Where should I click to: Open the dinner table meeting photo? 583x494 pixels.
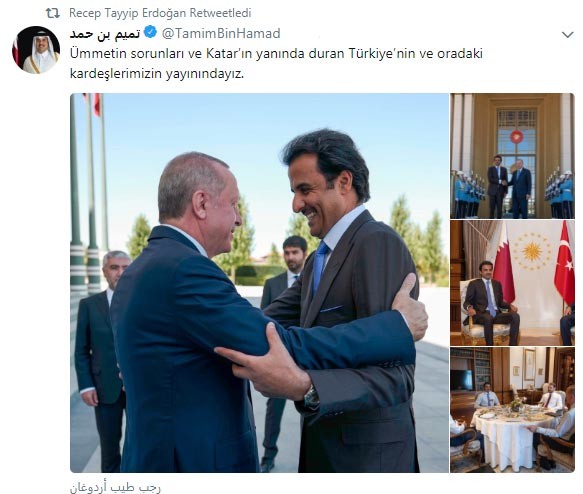pos(512,410)
